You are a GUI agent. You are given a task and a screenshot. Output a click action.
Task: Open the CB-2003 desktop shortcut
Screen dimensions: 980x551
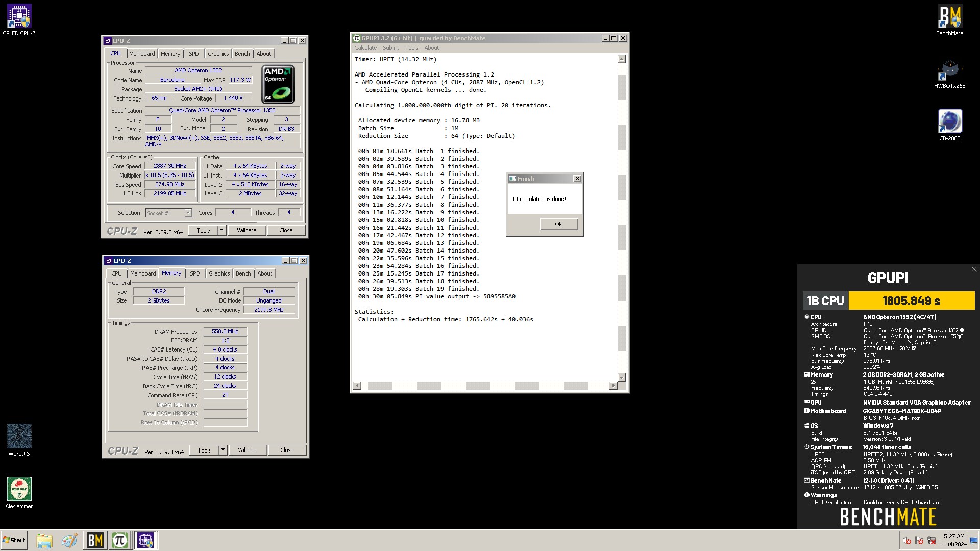click(949, 126)
